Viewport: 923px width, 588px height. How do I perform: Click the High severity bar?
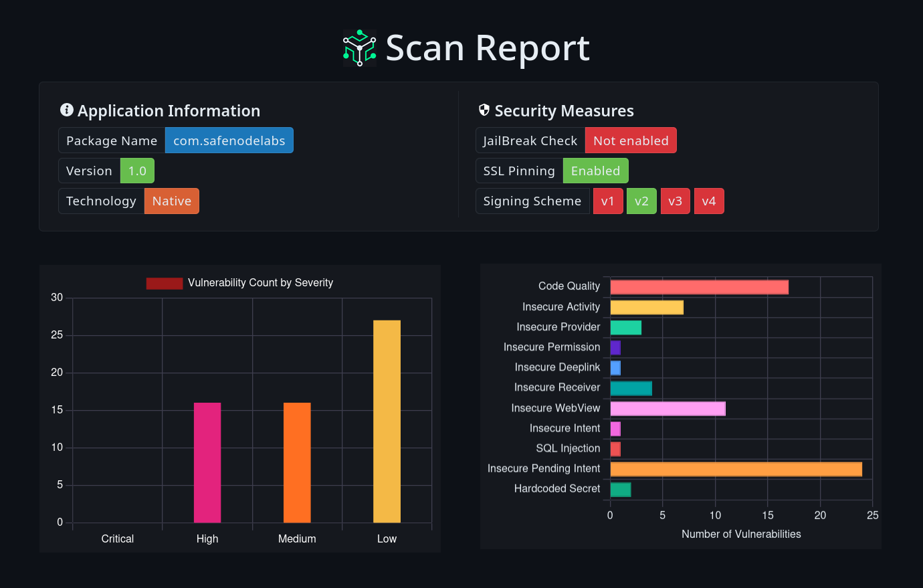point(207,462)
